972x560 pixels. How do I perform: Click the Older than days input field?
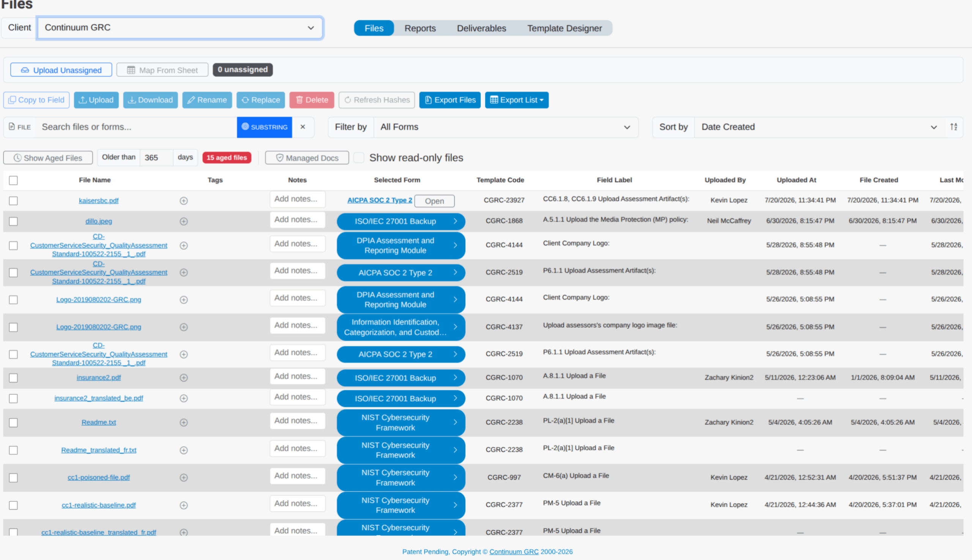(156, 158)
